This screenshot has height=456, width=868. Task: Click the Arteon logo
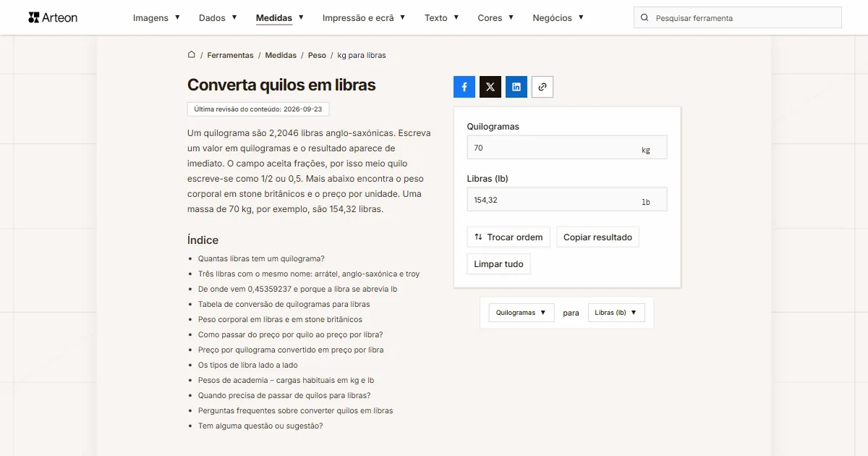coord(53,17)
